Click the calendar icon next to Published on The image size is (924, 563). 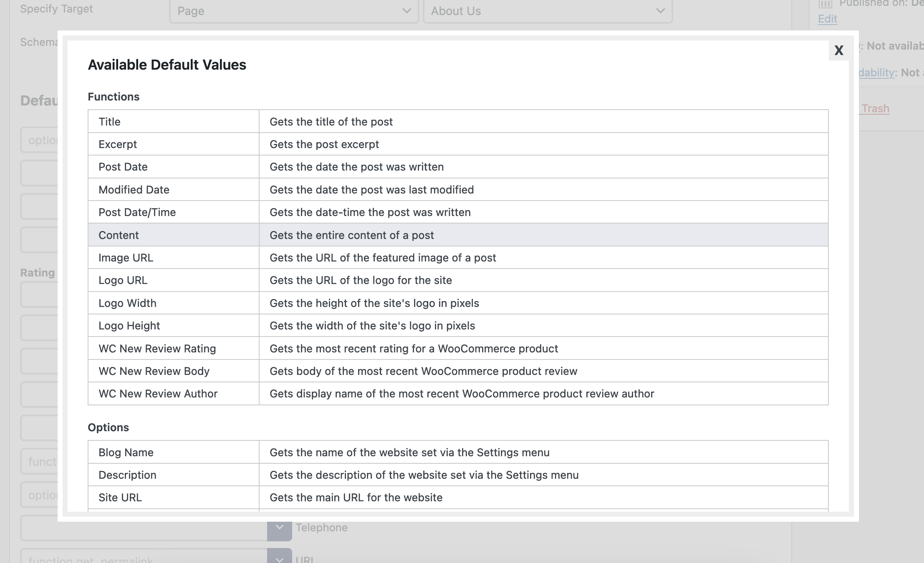825,4
